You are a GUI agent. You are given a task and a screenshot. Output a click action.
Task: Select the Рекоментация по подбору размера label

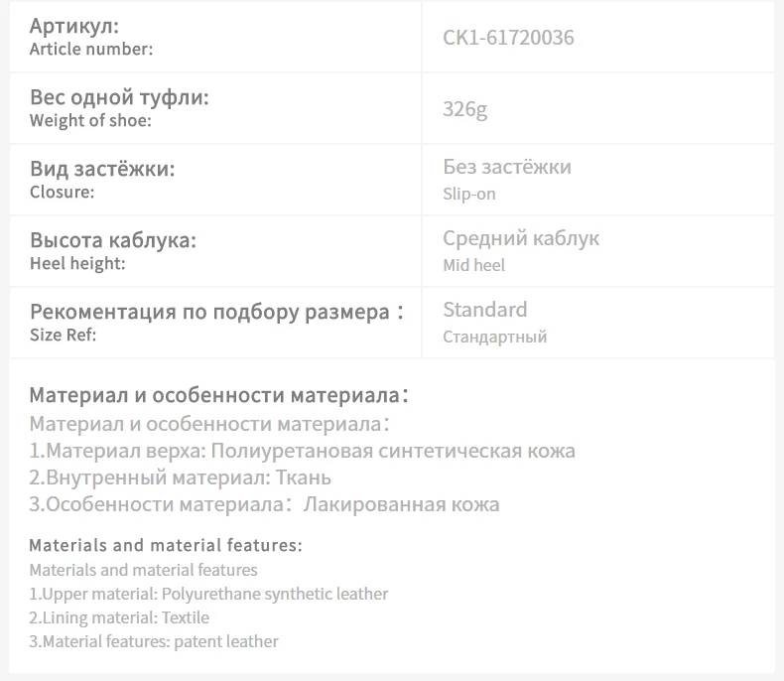click(x=216, y=312)
